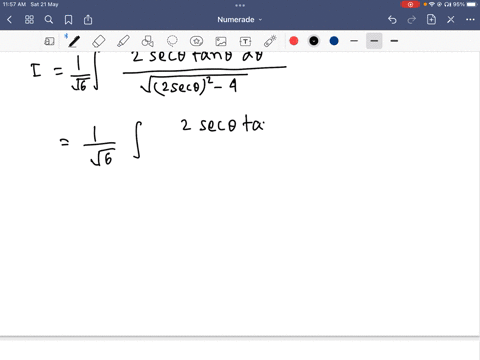Select the Laser pointer tool
480x360 pixels.
coord(270,41)
